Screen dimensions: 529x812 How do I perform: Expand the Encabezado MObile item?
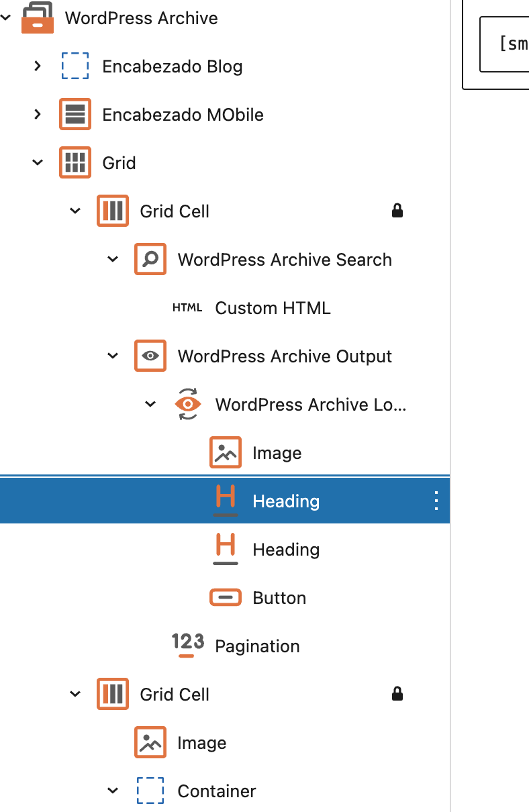[x=38, y=114]
